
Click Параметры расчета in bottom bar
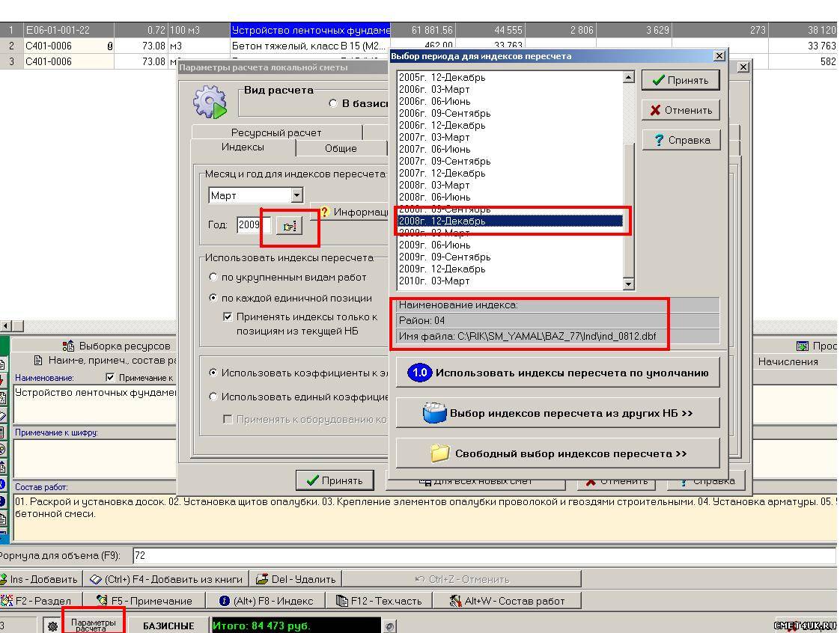(x=94, y=625)
